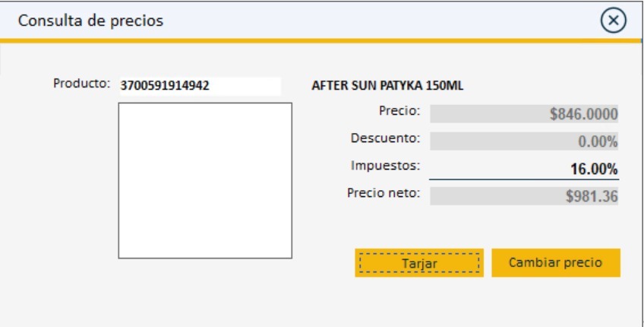Click the Impuestos label
This screenshot has width=644, height=327.
tap(385, 165)
